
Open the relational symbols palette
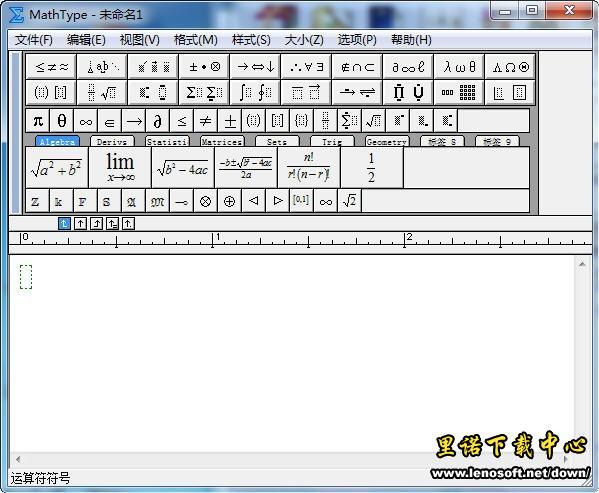coord(51,67)
